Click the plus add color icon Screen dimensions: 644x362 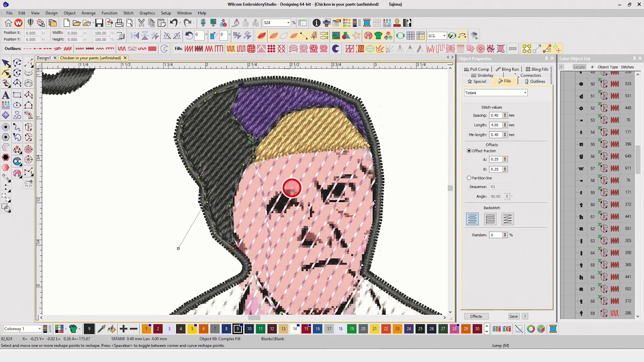tap(123, 329)
